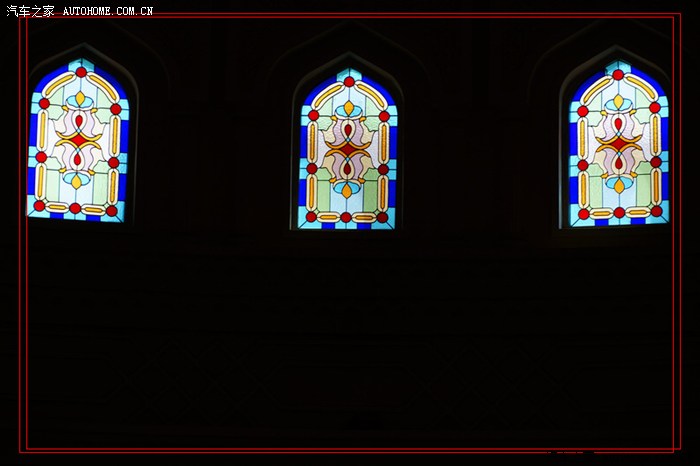Click the center motif of right window
The image size is (700, 466).
click(618, 146)
